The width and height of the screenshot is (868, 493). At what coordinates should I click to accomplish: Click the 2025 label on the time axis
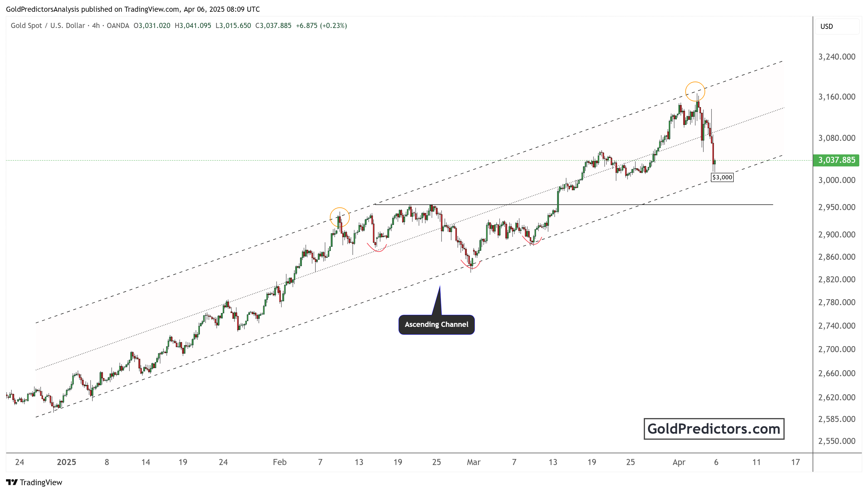(x=66, y=462)
